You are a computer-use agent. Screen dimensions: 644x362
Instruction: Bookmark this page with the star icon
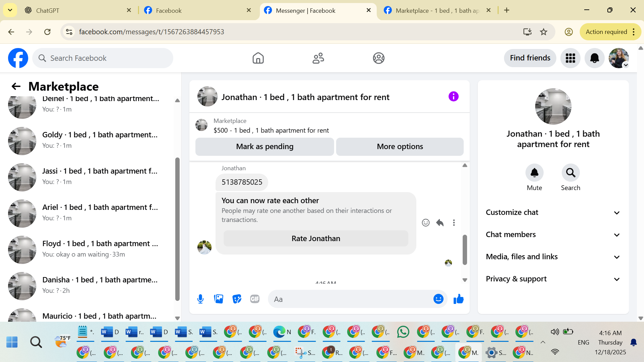point(544,32)
